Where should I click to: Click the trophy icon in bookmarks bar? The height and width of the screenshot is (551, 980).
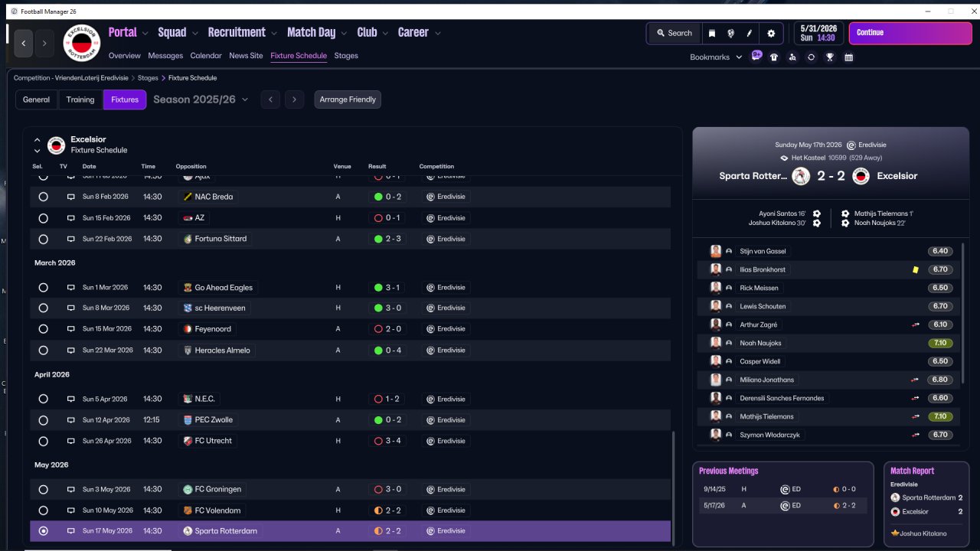(829, 57)
